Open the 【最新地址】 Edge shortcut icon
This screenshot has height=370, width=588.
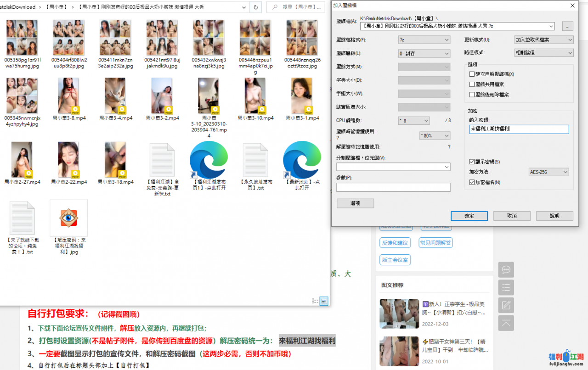point(302,160)
